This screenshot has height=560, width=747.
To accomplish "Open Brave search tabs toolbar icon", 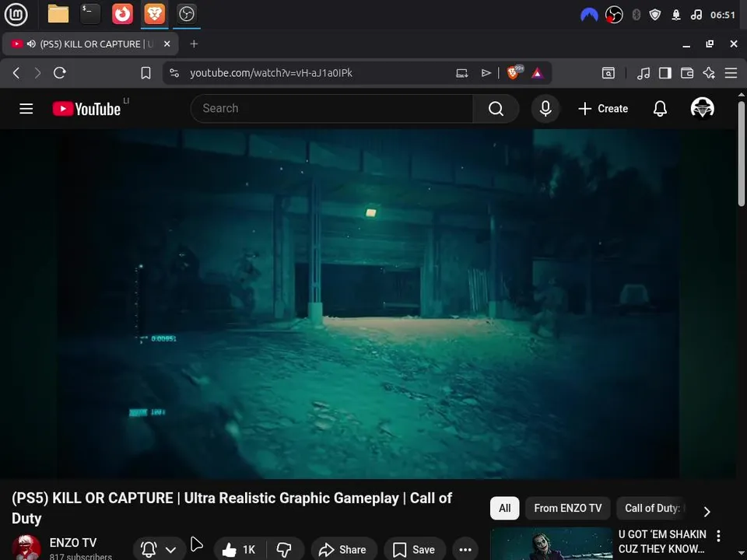I will (608, 73).
